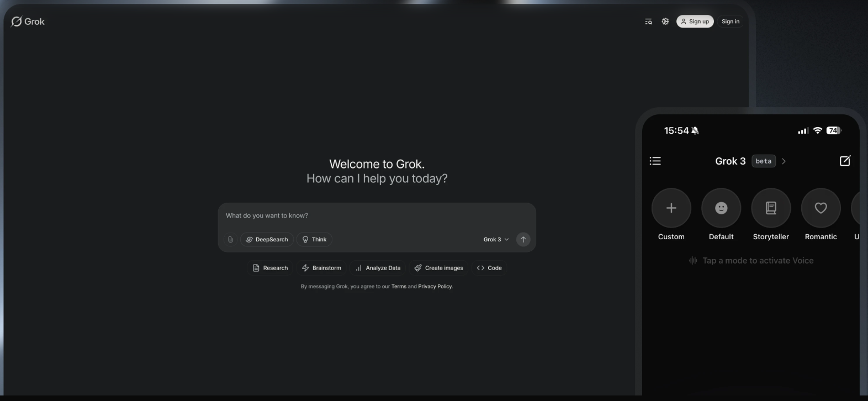Click the 'Tap a mode to activate Voice' text
Image resolution: width=868 pixels, height=401 pixels.
click(758, 261)
